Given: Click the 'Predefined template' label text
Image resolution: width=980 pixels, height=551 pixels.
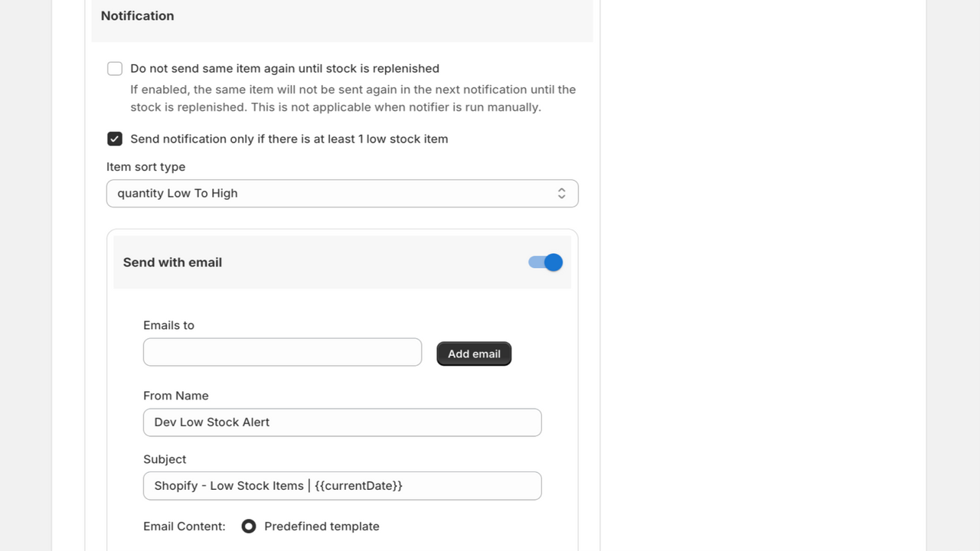Looking at the screenshot, I should point(322,527).
